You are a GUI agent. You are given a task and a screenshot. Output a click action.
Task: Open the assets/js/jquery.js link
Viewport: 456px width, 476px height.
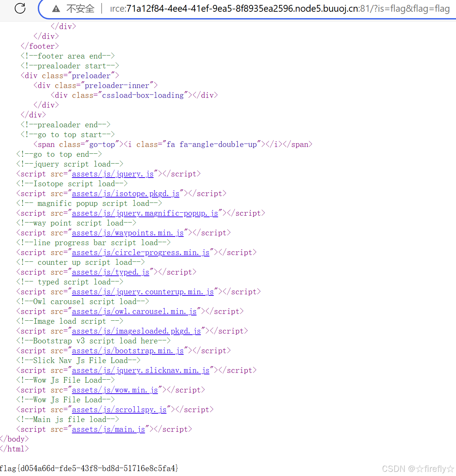pos(113,174)
